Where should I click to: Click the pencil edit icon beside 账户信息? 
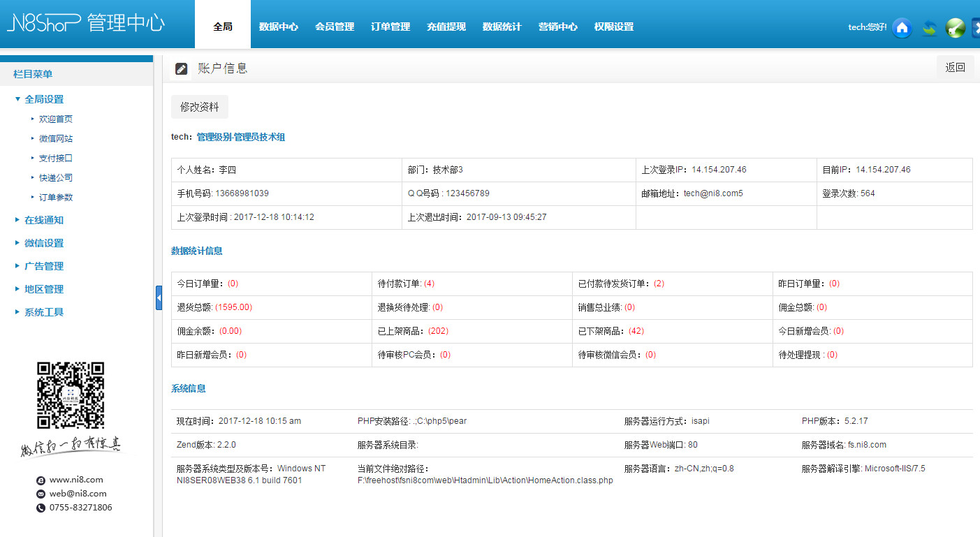click(181, 68)
